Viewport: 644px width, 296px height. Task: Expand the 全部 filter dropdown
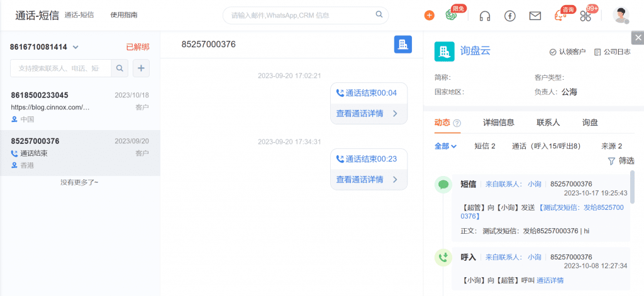tap(445, 146)
